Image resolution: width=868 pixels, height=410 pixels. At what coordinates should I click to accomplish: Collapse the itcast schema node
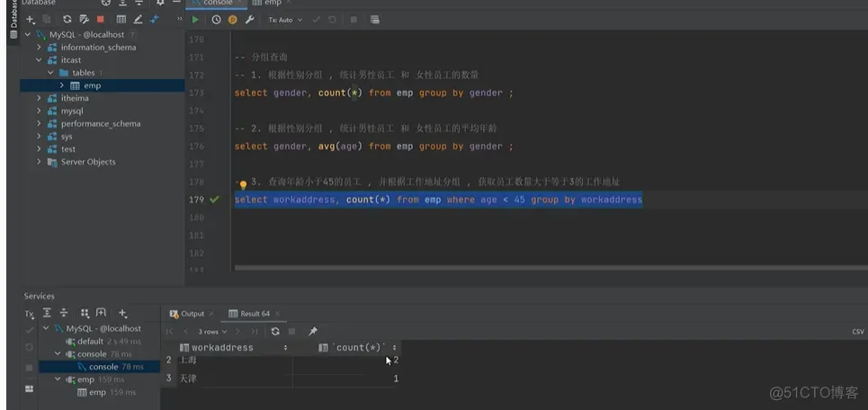point(39,59)
